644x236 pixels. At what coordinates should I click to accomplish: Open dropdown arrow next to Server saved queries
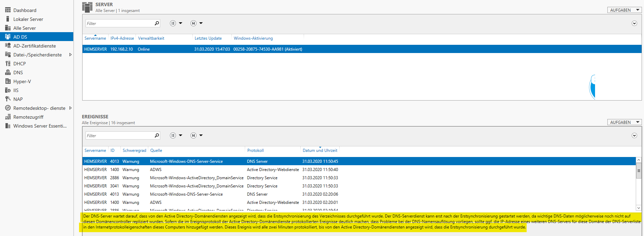pyautogui.click(x=201, y=23)
